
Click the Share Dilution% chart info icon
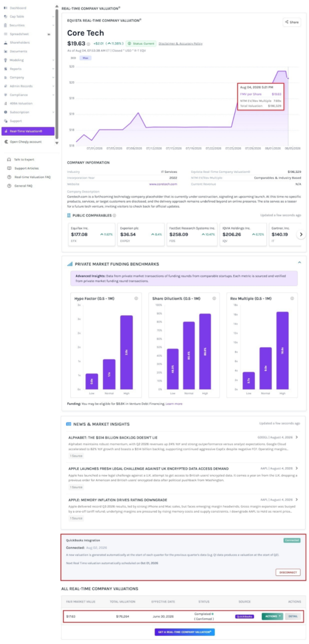[214, 299]
